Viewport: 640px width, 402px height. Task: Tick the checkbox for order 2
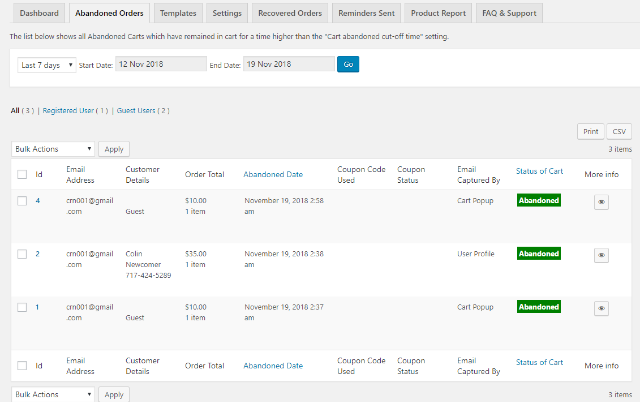click(x=22, y=254)
